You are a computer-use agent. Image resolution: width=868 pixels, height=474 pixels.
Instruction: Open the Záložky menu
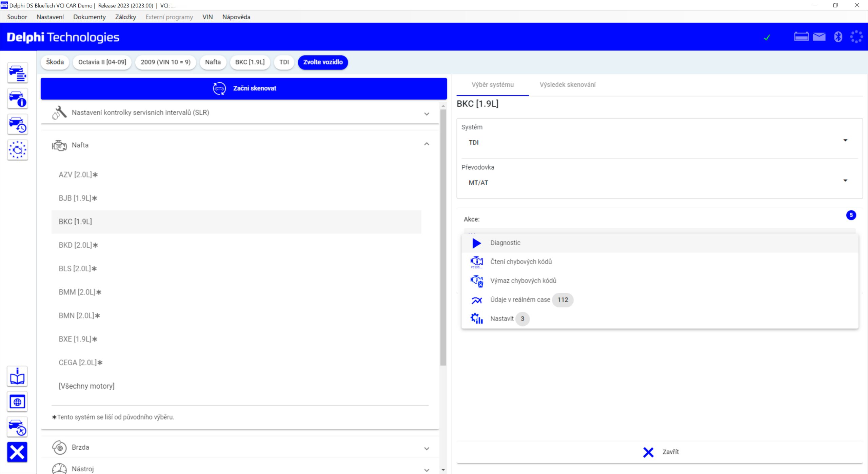(x=125, y=17)
